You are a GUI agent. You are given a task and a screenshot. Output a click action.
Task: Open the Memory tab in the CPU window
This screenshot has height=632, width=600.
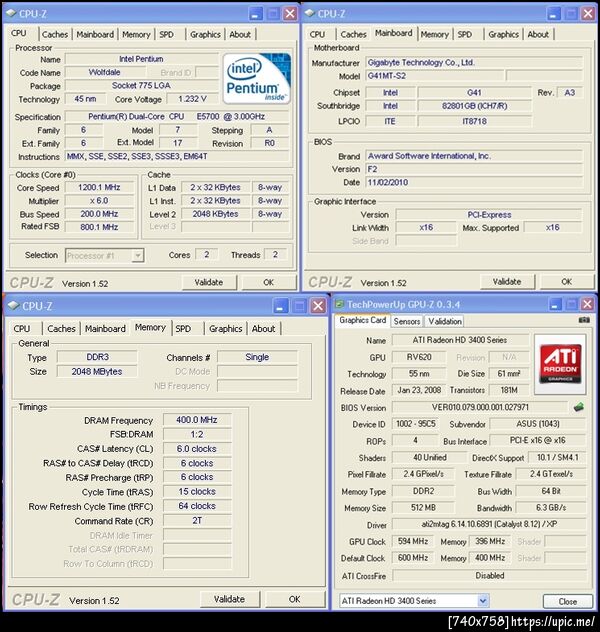click(136, 35)
